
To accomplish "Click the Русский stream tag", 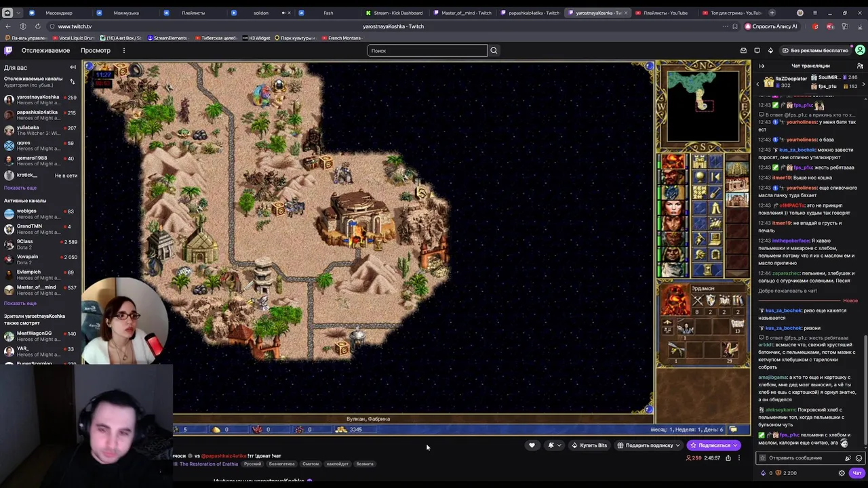I will point(252,464).
